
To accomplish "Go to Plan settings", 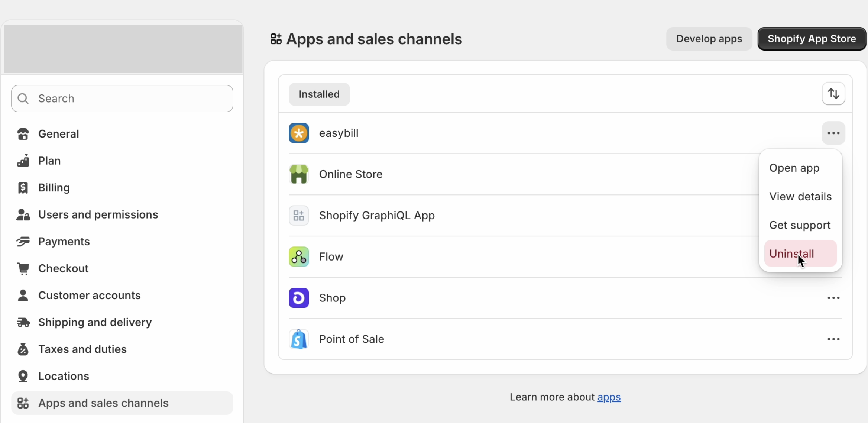I will click(x=122, y=161).
